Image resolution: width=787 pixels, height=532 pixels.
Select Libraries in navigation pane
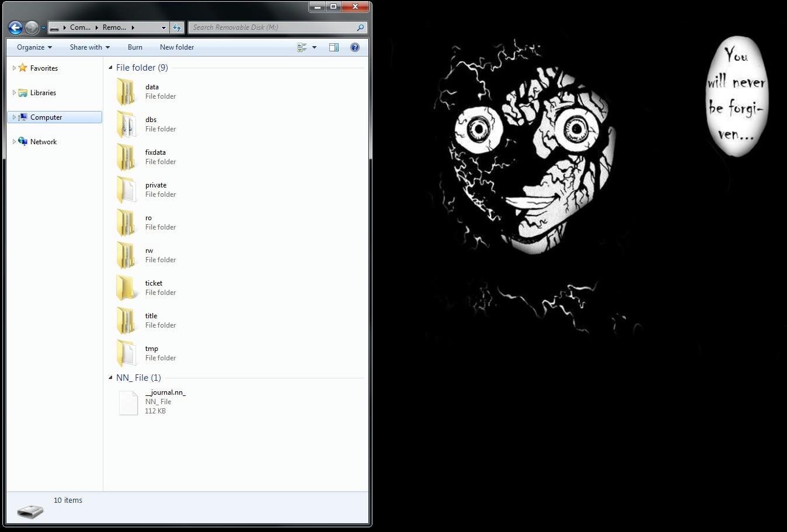click(x=43, y=93)
